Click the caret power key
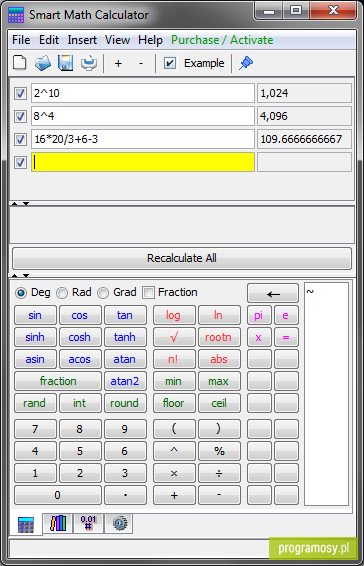This screenshot has height=566, width=364. (174, 451)
